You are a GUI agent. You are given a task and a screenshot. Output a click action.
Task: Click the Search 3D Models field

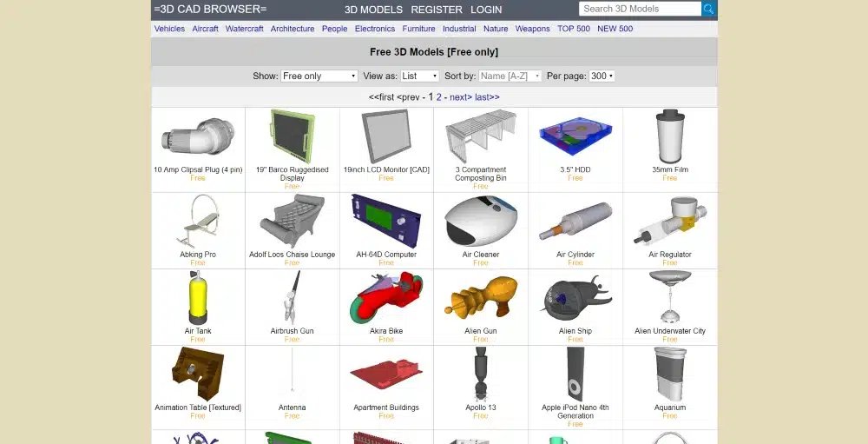(640, 9)
